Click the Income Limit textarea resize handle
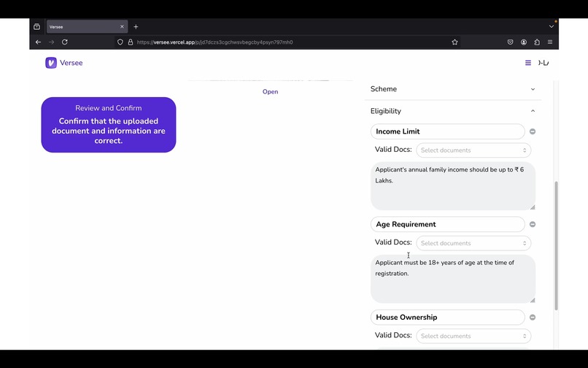Screen dimensions: 588x368 tap(533, 207)
